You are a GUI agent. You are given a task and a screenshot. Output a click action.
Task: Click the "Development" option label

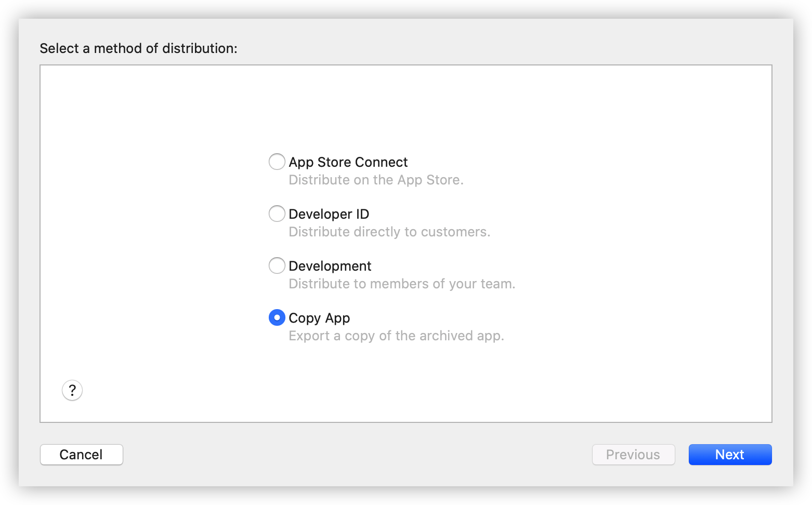click(x=330, y=266)
